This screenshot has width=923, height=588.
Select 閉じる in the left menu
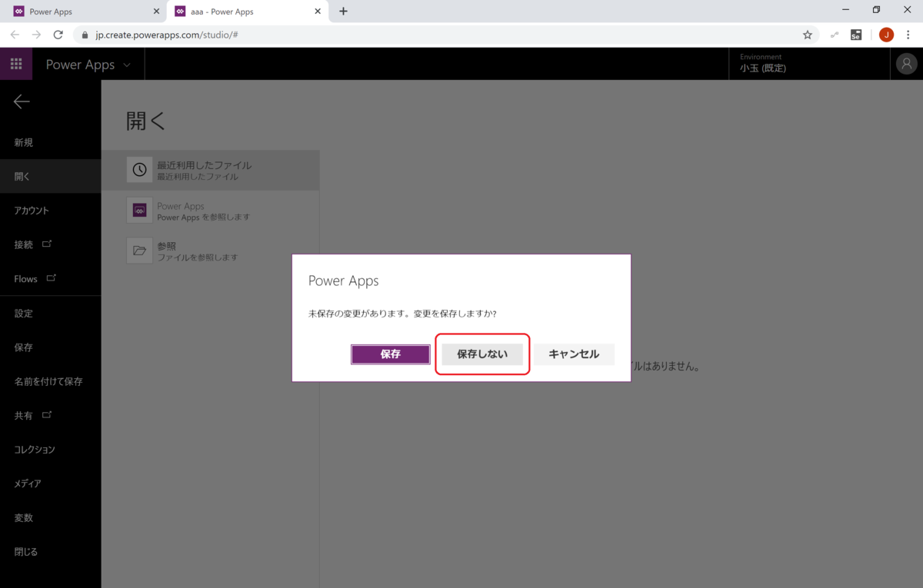point(50,552)
